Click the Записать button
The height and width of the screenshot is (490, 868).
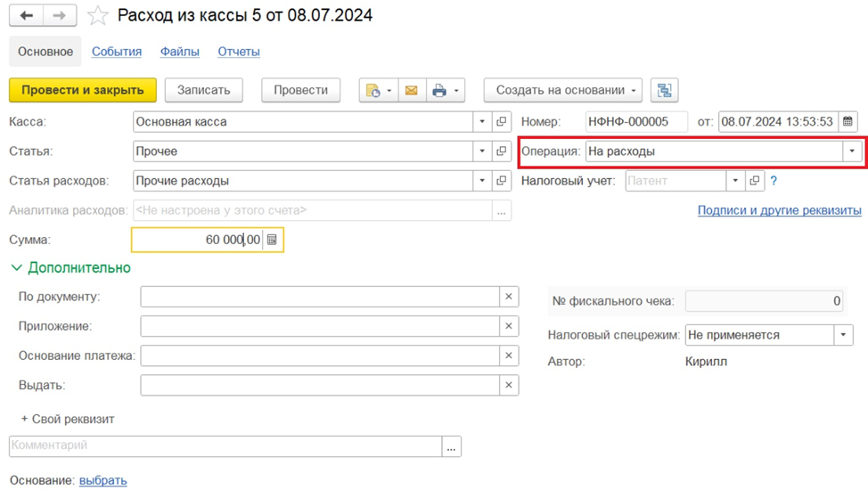click(x=204, y=90)
